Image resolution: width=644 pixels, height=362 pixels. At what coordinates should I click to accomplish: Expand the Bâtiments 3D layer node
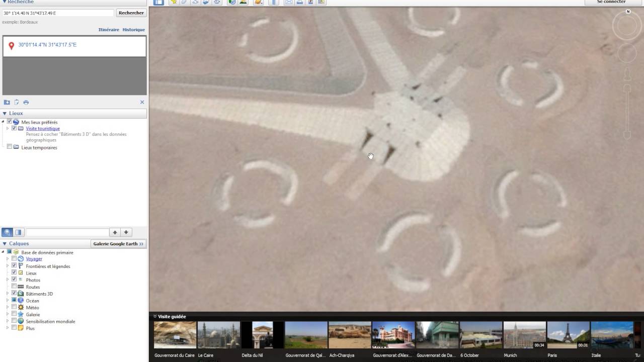[8, 293]
